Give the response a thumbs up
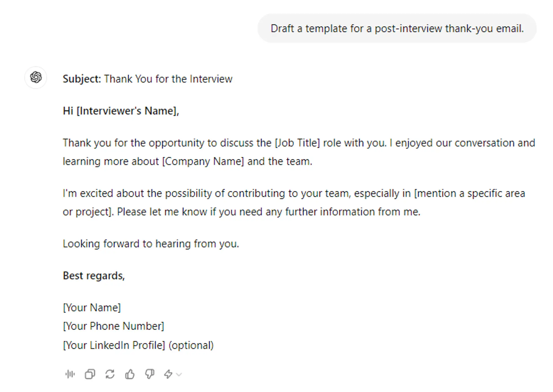 click(x=130, y=374)
